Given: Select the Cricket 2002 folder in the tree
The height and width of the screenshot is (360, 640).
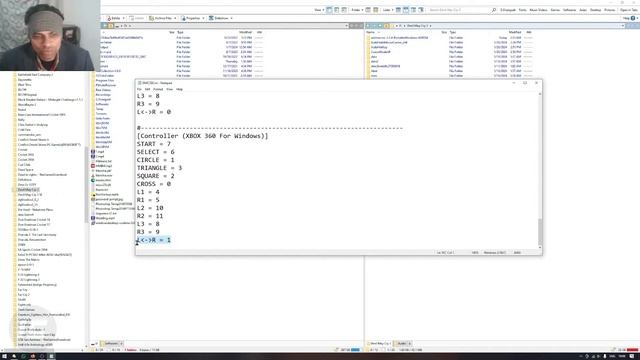Looking at the screenshot, I should tap(26, 155).
